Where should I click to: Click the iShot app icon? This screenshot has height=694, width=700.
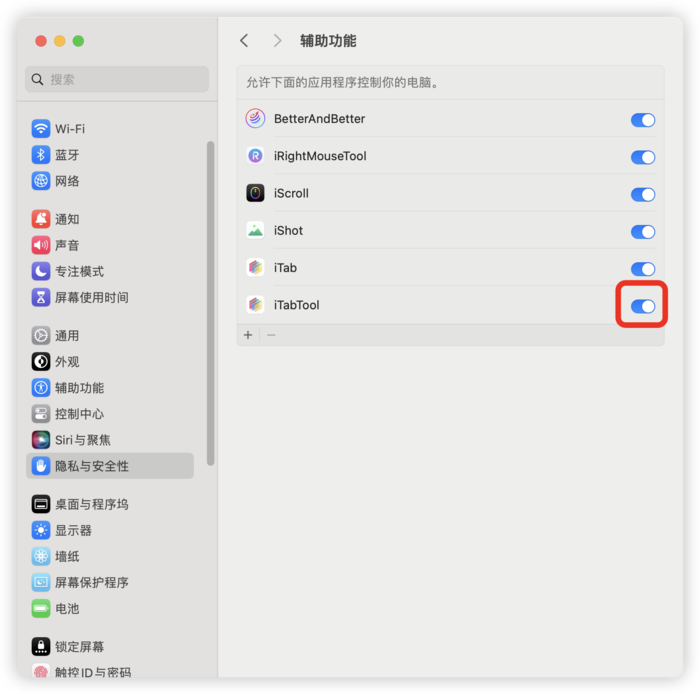pyautogui.click(x=255, y=230)
